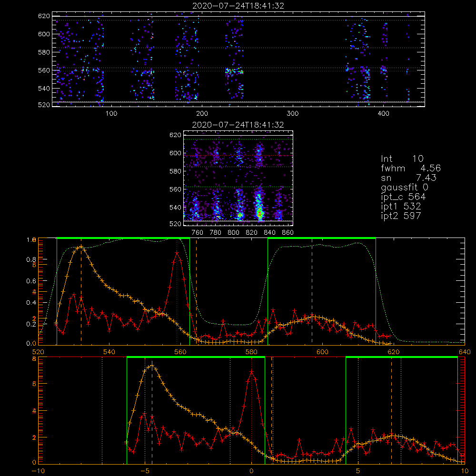Click y-axis label 540 of the top image
Viewport: 476px width, 476px height.
coord(44,89)
